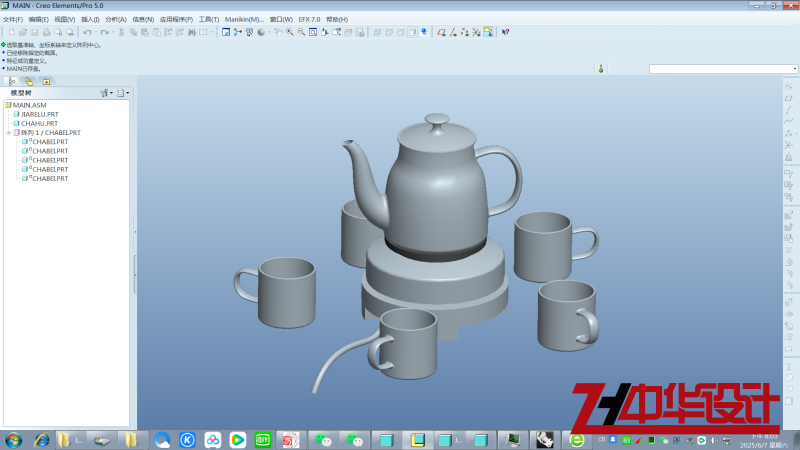Viewport: 800px width, 450px height.
Task: Toggle the annotation element display
Action: pos(488,32)
